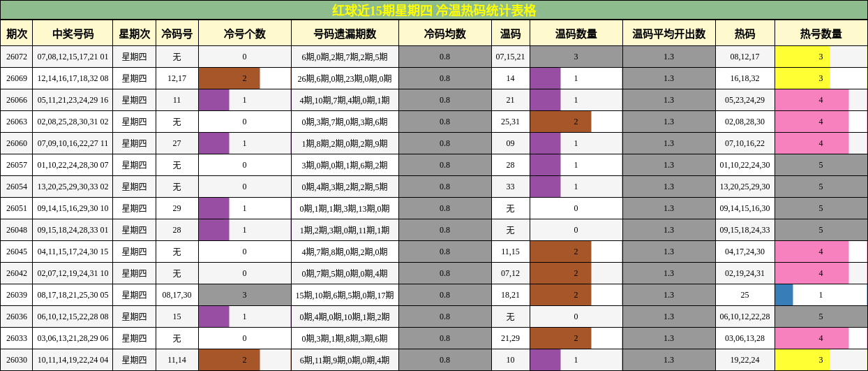Click omission cell 26期,6期,0期,23期,0期,0期
Screen dimensions: 868x371
point(345,78)
